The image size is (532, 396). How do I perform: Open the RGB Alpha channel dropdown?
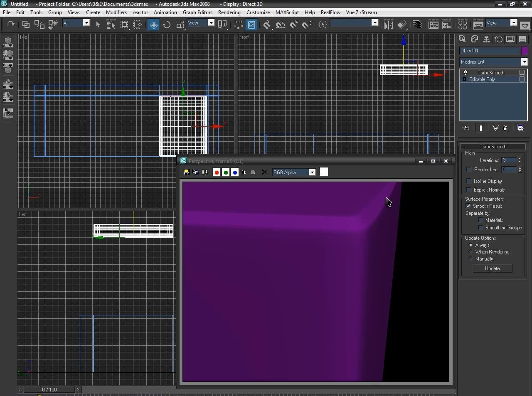(x=312, y=172)
